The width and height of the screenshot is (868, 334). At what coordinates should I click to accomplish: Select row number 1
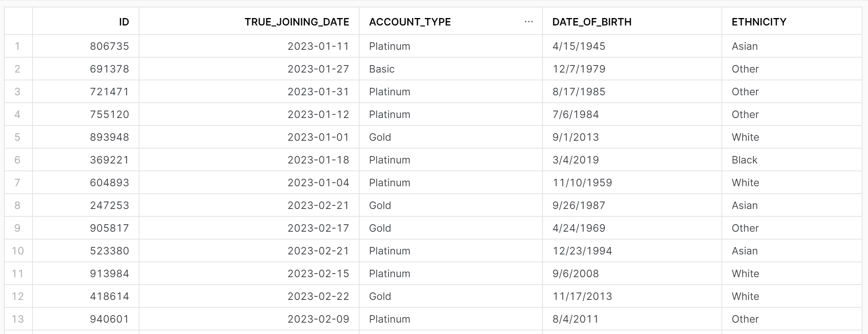(x=18, y=46)
